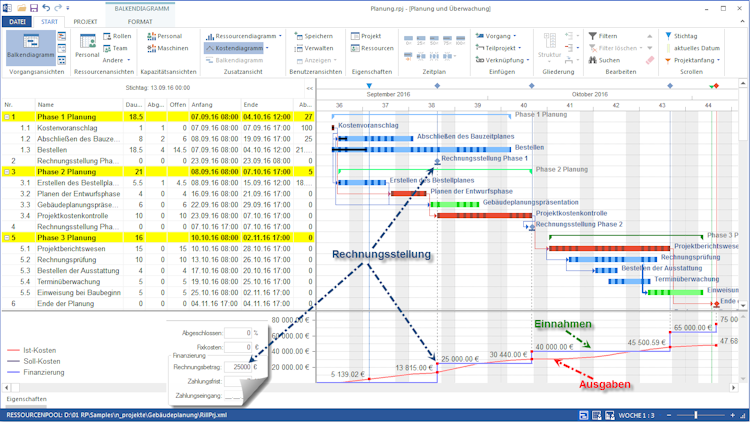Screen dimensions: 750x422
Task: Show Personal capacity view
Action: [165, 36]
